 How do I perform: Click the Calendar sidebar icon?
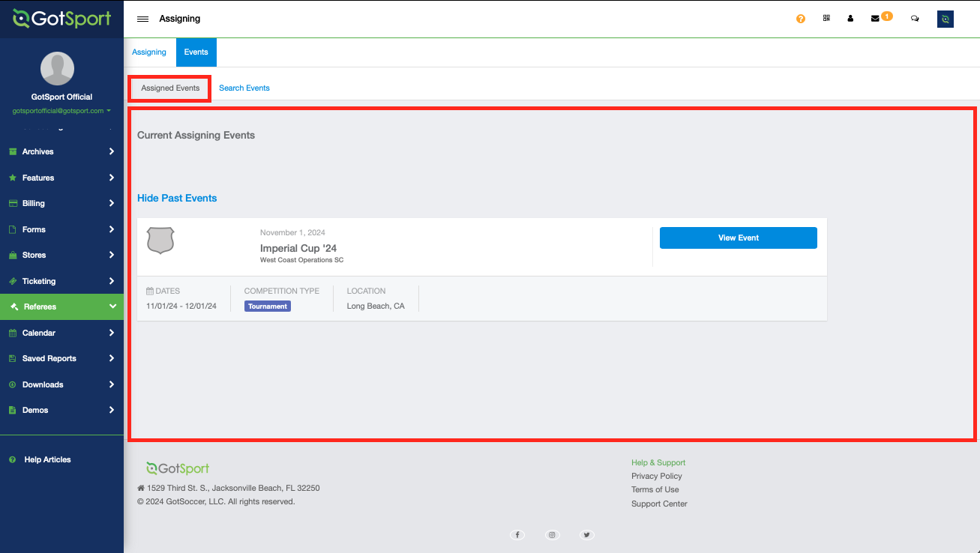click(13, 333)
